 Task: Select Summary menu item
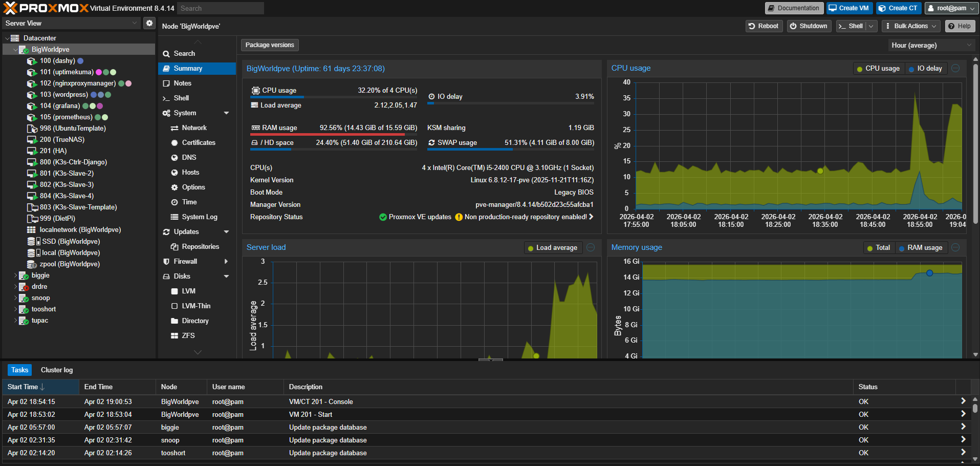pos(197,69)
